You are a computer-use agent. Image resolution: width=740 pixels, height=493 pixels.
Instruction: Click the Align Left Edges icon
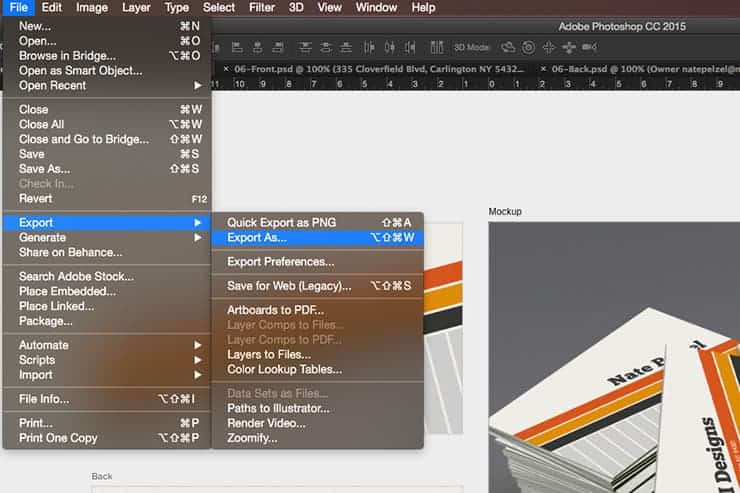[237, 47]
